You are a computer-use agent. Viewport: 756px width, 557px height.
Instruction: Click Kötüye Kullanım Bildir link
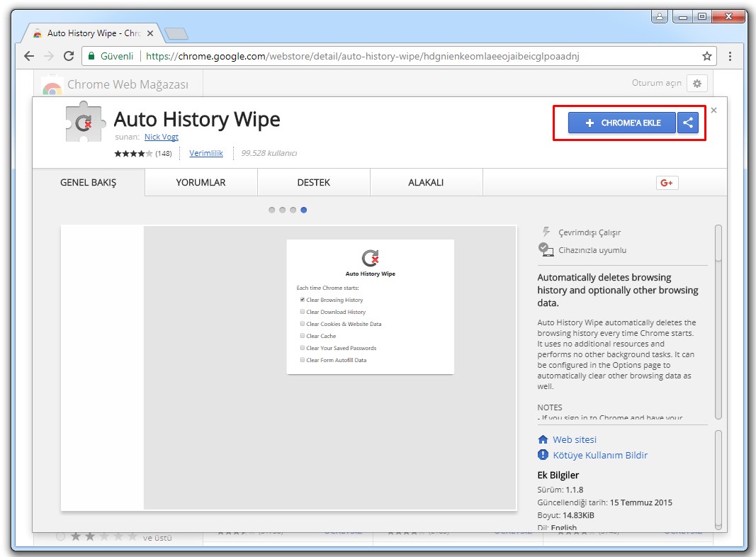600,455
